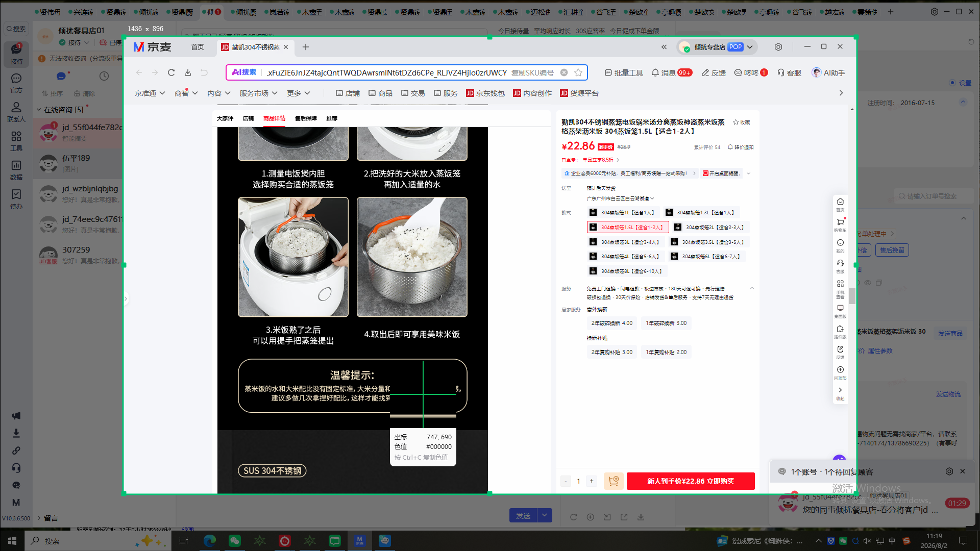Click the download icon in browser toolbar
Viewport: 980px width, 551px height.
click(188, 72)
